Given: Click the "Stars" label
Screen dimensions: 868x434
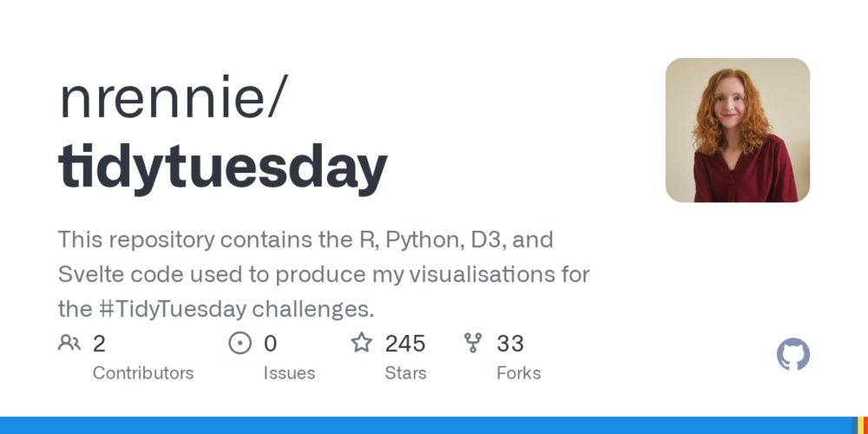Looking at the screenshot, I should coord(405,373).
